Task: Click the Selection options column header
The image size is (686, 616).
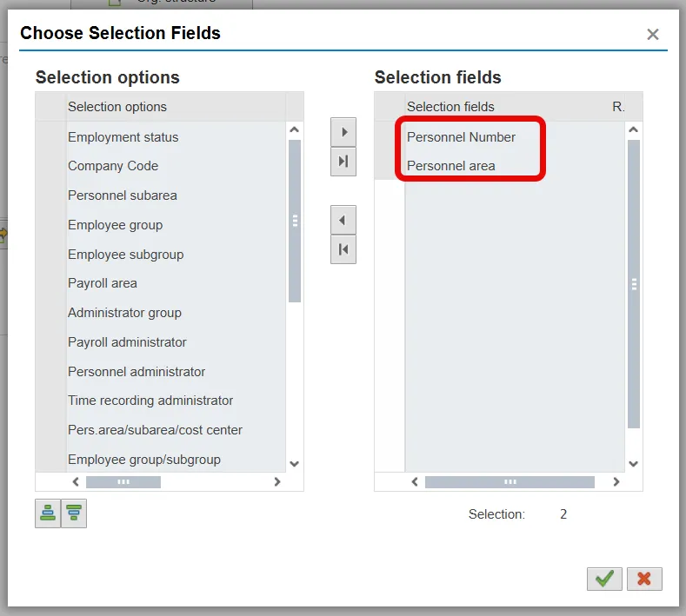Action: pos(117,107)
